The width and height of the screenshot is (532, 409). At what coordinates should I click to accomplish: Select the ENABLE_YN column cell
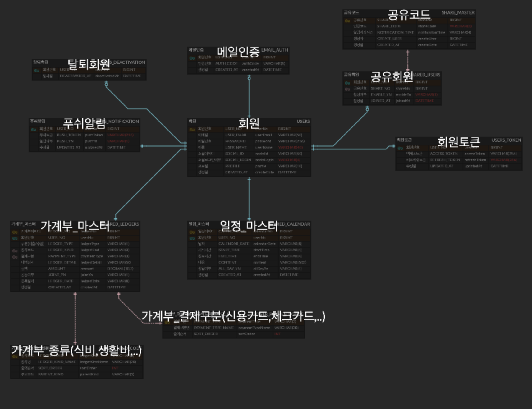tap(381, 94)
